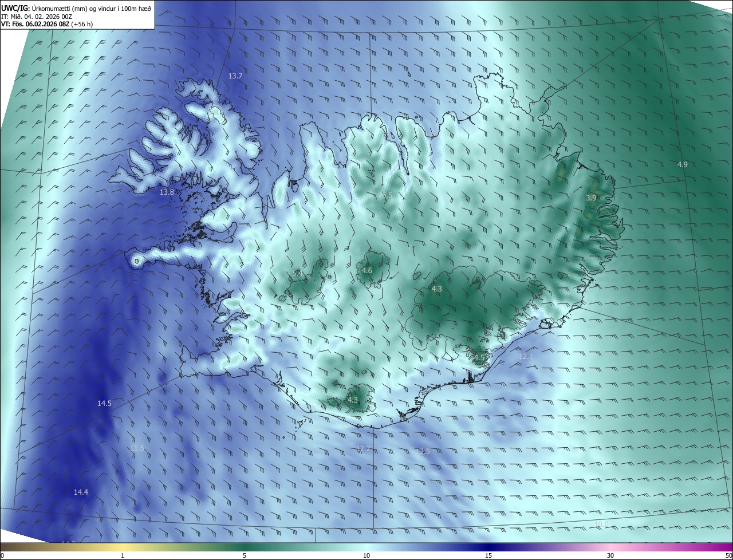733x560 pixels.
Task: Click the colorbar tick label 0
Action: 2,555
